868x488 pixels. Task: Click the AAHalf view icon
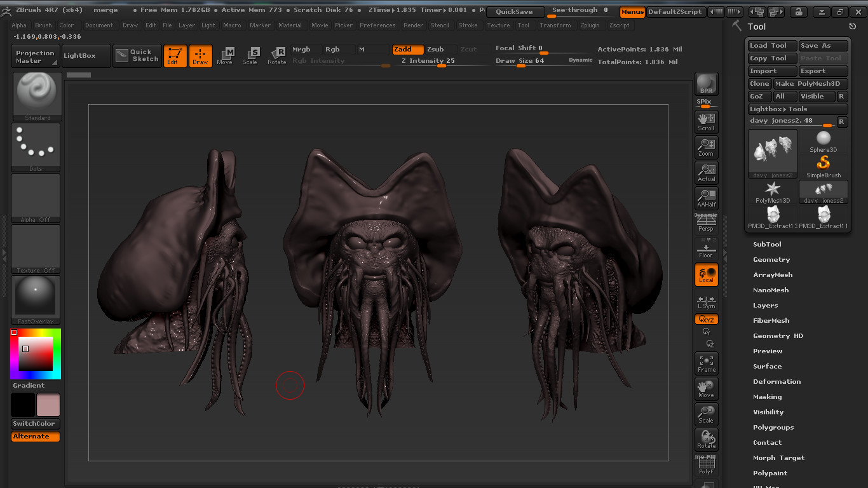[706, 198]
